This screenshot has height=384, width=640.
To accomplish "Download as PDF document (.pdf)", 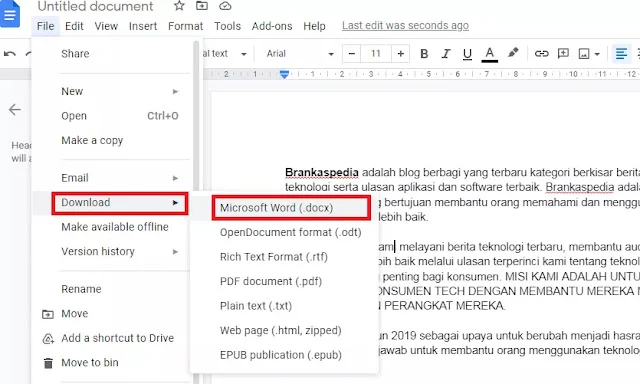I will tap(284, 282).
